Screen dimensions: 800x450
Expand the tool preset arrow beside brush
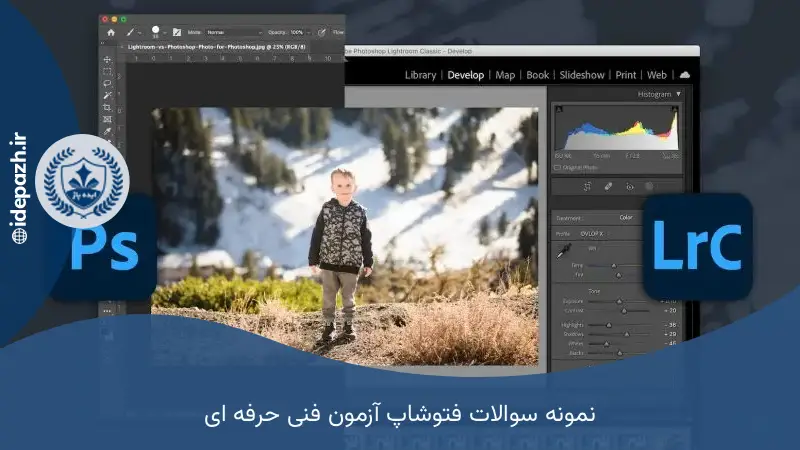coord(139,33)
